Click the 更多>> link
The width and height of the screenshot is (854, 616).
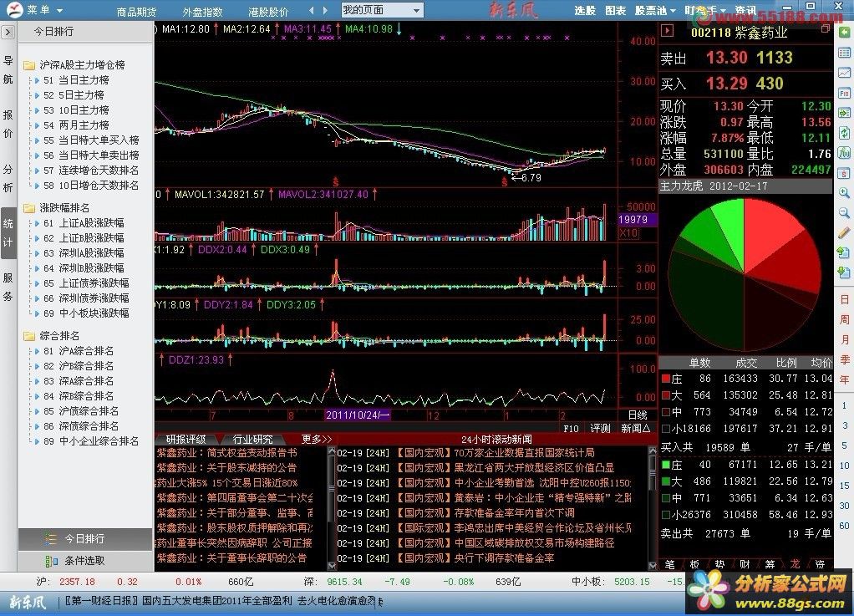[x=317, y=439]
